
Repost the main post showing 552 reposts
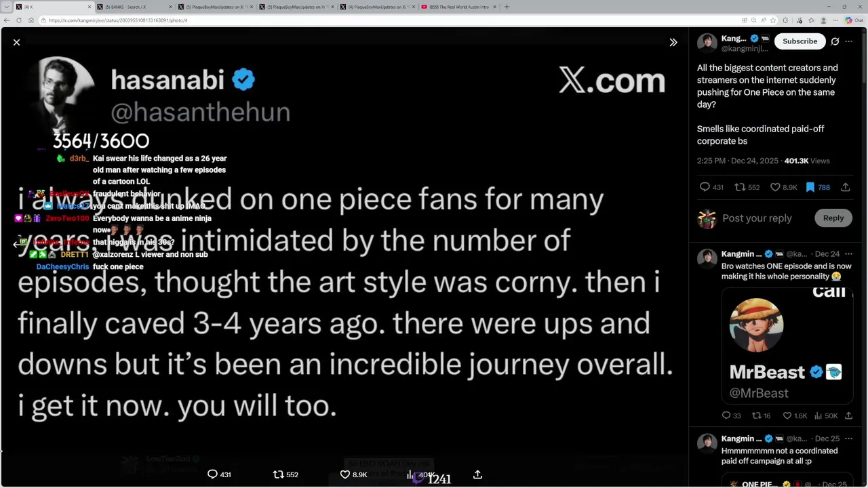pyautogui.click(x=740, y=187)
